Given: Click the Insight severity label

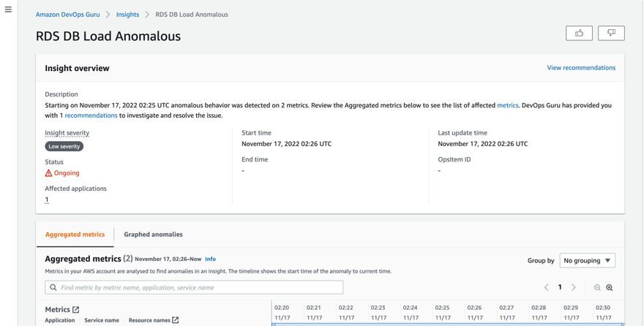Looking at the screenshot, I should [67, 133].
